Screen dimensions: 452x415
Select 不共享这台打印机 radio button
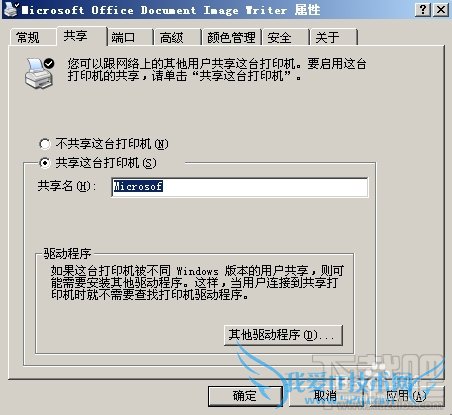click(x=45, y=144)
